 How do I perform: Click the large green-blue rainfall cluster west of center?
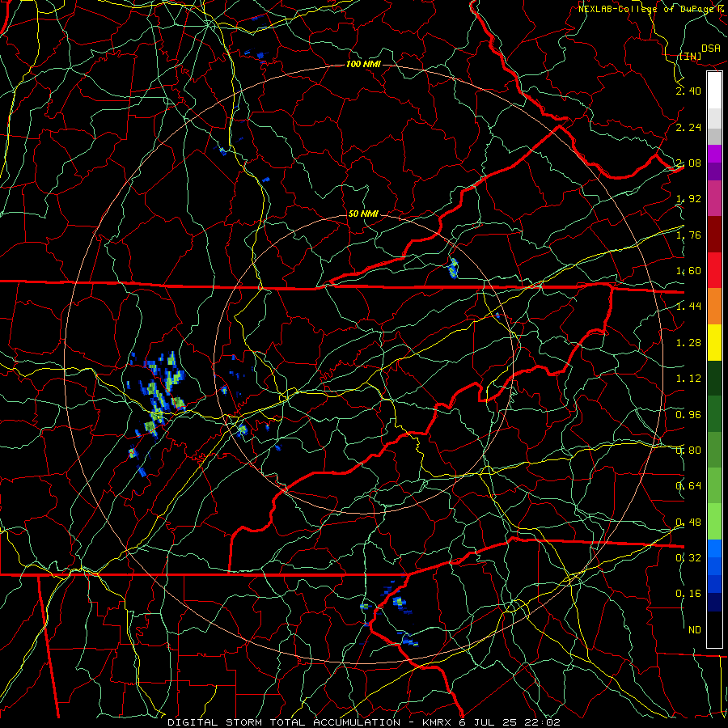(158, 395)
